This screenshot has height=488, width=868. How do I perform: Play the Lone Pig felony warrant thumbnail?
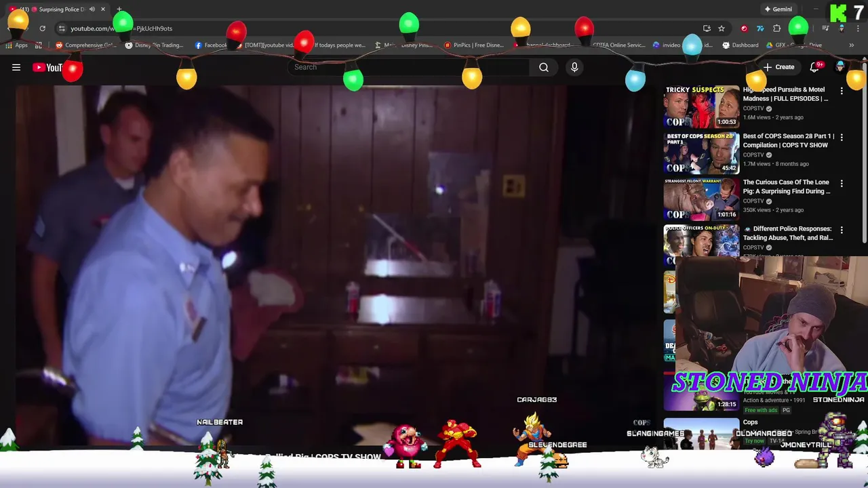coord(701,199)
